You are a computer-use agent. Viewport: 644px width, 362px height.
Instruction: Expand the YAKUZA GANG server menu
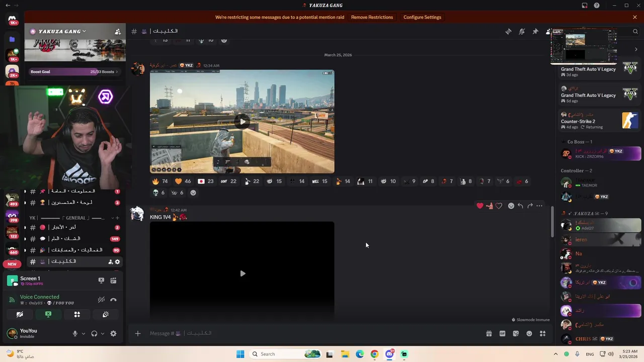58,31
